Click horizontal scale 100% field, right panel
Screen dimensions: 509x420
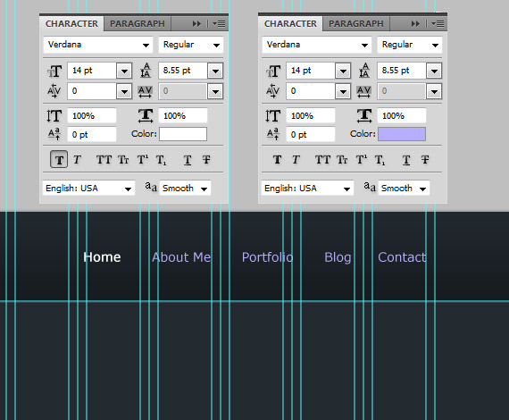[x=402, y=115]
